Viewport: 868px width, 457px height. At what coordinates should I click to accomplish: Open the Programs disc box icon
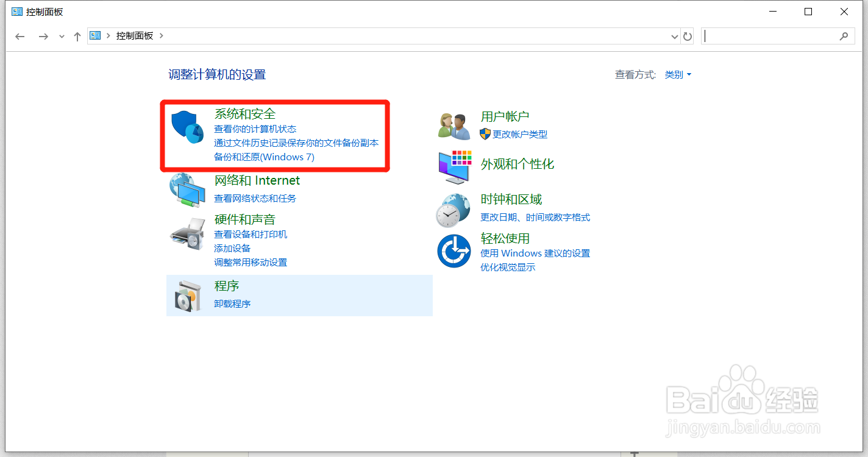(x=187, y=296)
